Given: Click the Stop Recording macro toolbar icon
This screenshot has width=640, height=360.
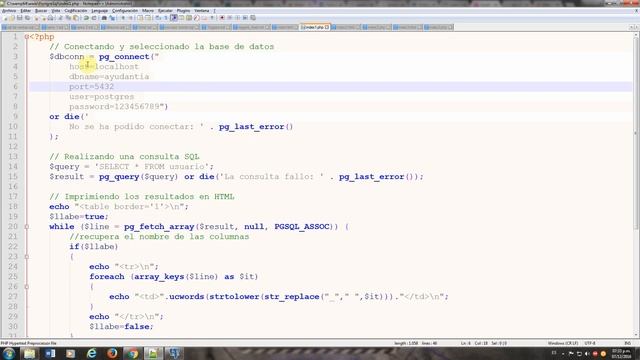Looking at the screenshot, I should [x=230, y=18].
